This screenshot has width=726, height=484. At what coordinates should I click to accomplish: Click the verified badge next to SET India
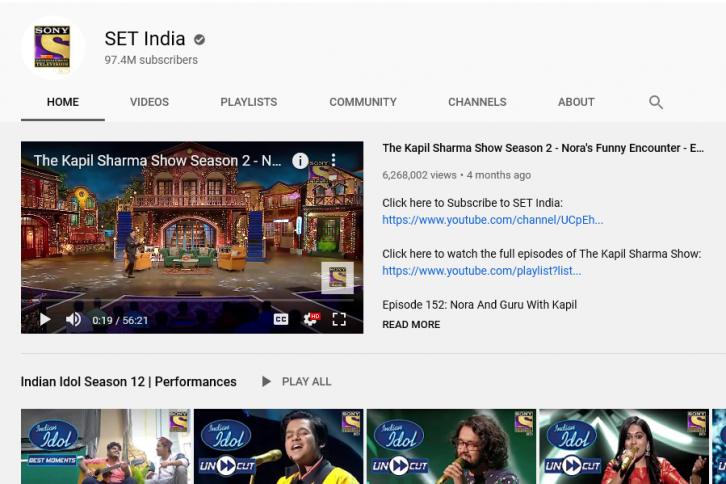click(200, 40)
